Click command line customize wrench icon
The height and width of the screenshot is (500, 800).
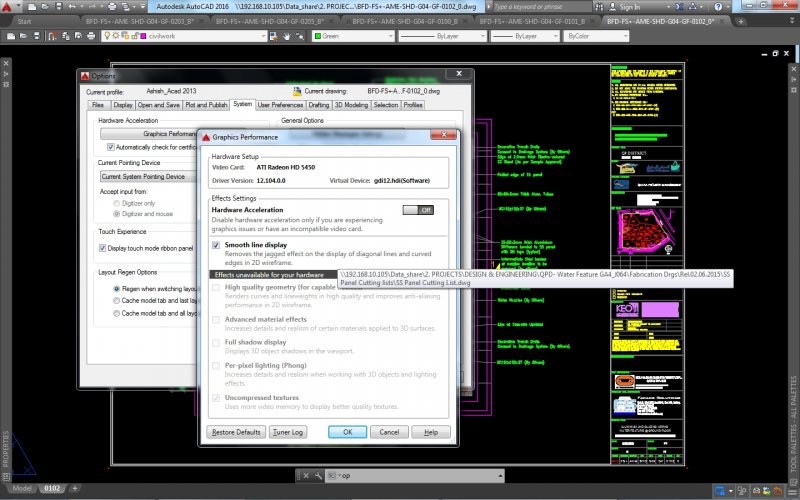pyautogui.click(x=318, y=476)
